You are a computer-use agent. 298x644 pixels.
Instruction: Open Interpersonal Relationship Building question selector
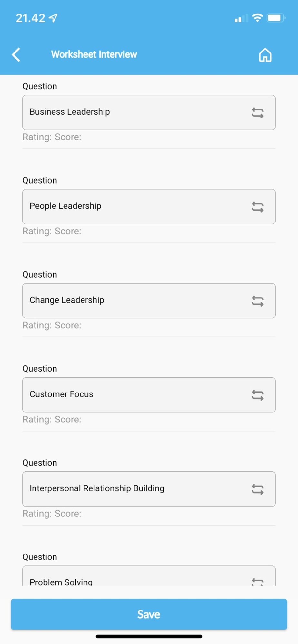pos(129,489)
